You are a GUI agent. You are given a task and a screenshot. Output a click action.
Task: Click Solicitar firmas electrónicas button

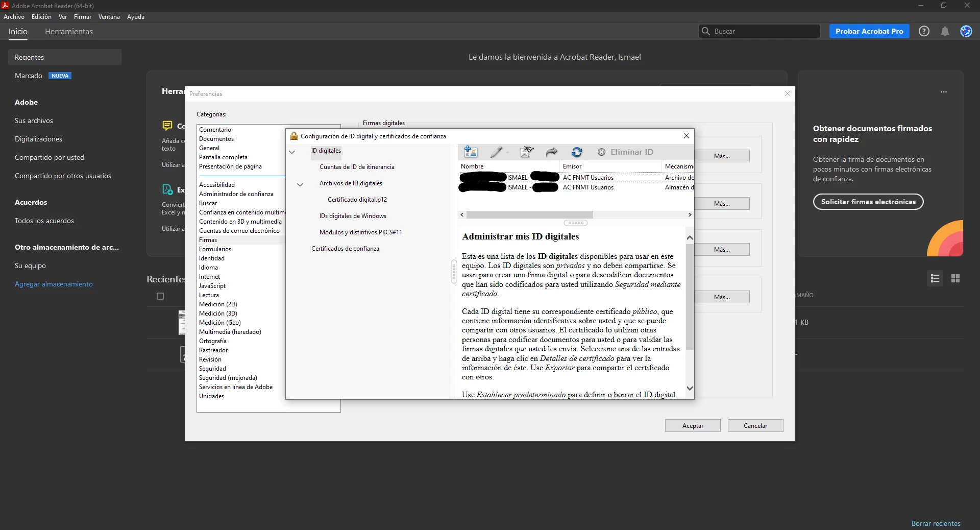point(868,202)
